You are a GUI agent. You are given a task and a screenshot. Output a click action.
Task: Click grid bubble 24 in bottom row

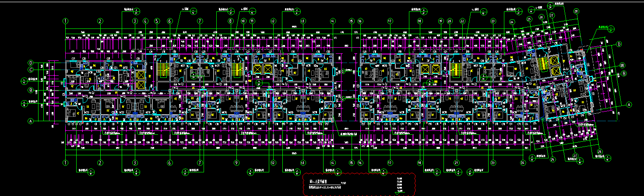523,163
